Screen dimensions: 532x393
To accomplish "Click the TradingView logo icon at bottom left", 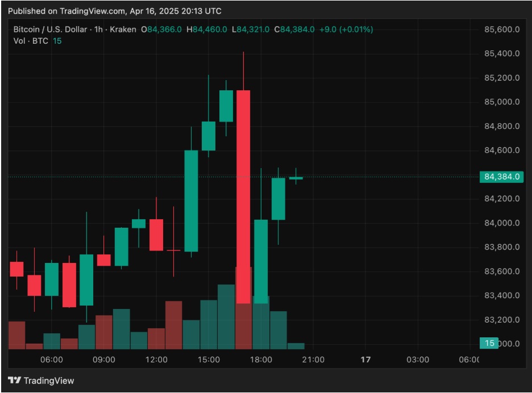I will point(14,380).
